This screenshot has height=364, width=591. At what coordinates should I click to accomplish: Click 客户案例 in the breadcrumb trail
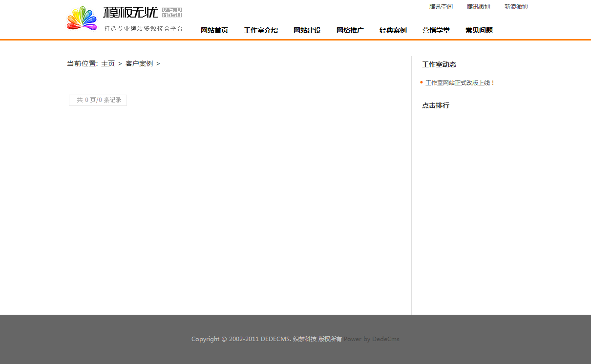tap(139, 63)
